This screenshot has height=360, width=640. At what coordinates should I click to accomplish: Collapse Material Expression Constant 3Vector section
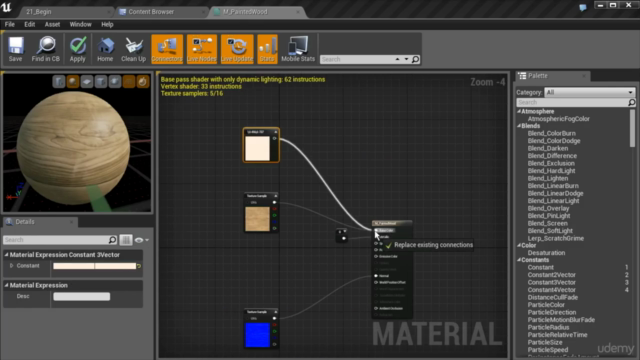coord(6,255)
